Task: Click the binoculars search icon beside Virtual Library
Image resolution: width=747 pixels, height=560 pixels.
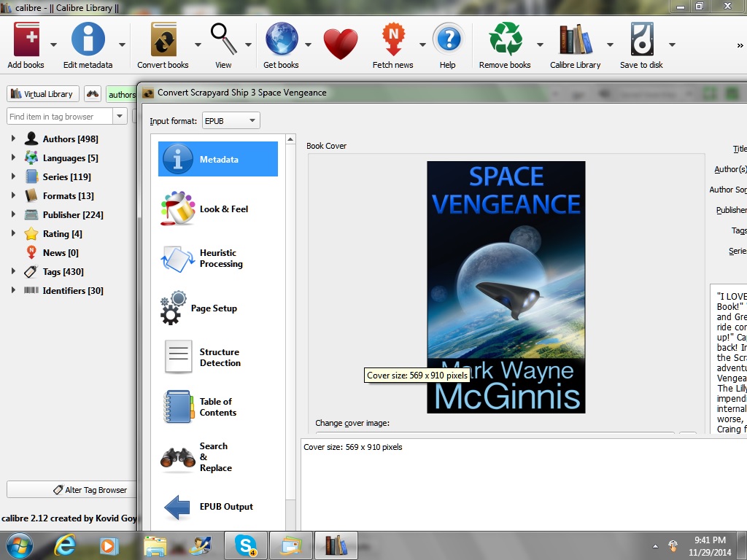Action: tap(93, 94)
